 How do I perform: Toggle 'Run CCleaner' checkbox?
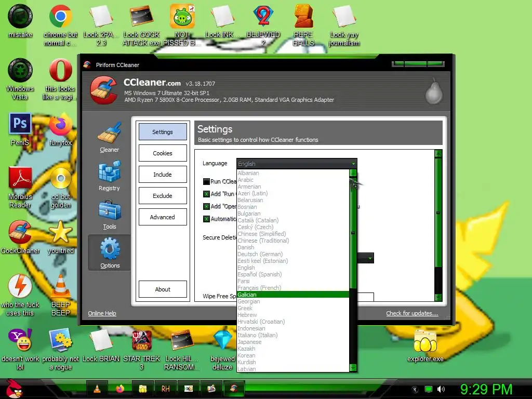(206, 181)
